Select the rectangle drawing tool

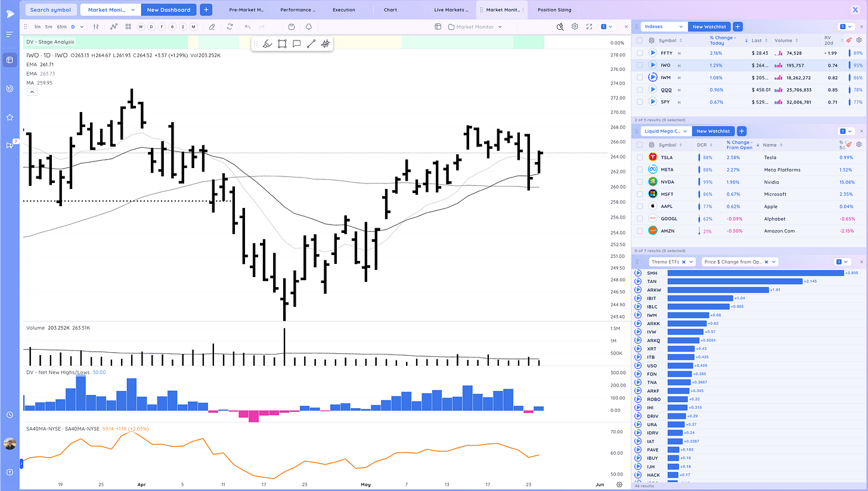282,43
